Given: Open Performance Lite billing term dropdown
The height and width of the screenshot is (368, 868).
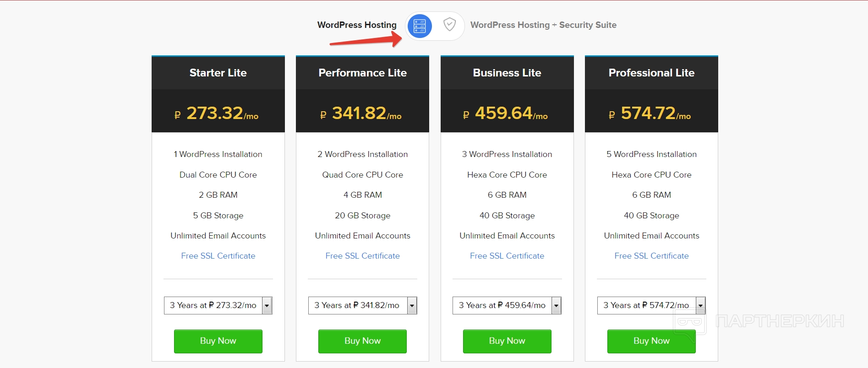Looking at the screenshot, I should [x=362, y=305].
